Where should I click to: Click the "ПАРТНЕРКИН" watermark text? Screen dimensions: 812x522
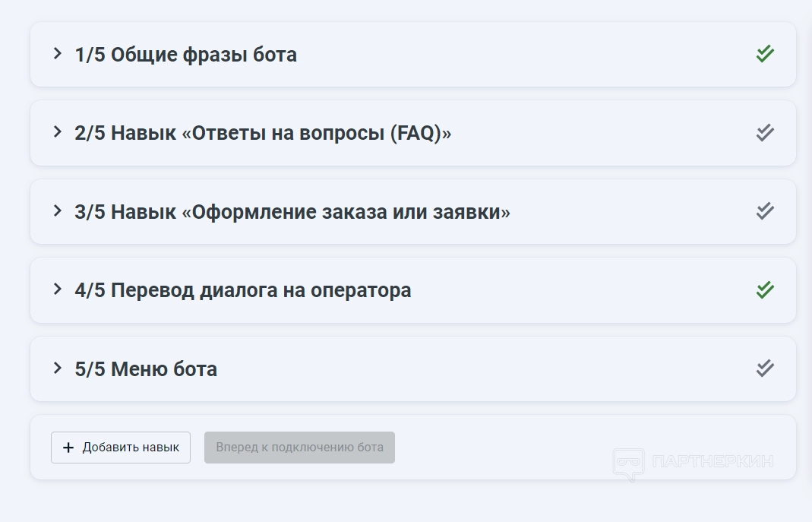712,461
